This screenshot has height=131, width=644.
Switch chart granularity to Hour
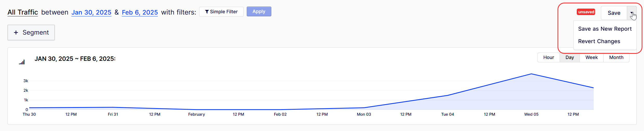548,57
